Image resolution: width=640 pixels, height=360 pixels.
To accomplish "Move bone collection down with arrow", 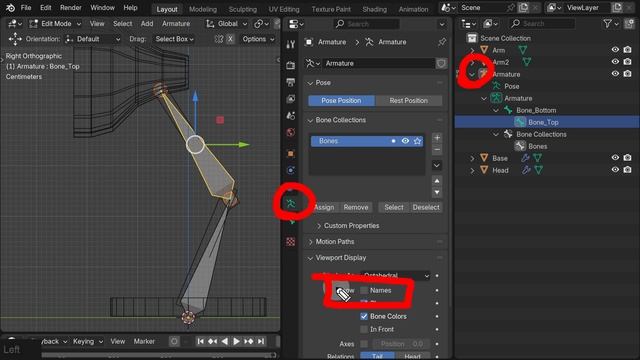I will [437, 192].
